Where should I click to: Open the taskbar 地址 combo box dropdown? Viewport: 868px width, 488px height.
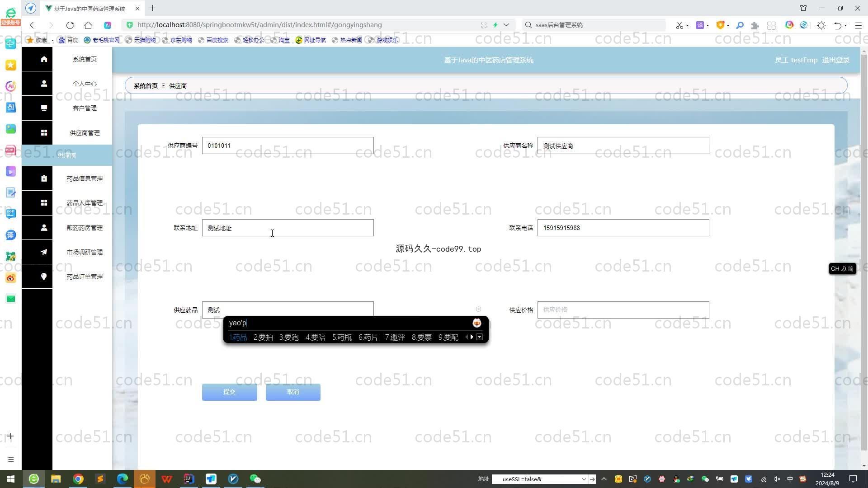[x=584, y=479]
